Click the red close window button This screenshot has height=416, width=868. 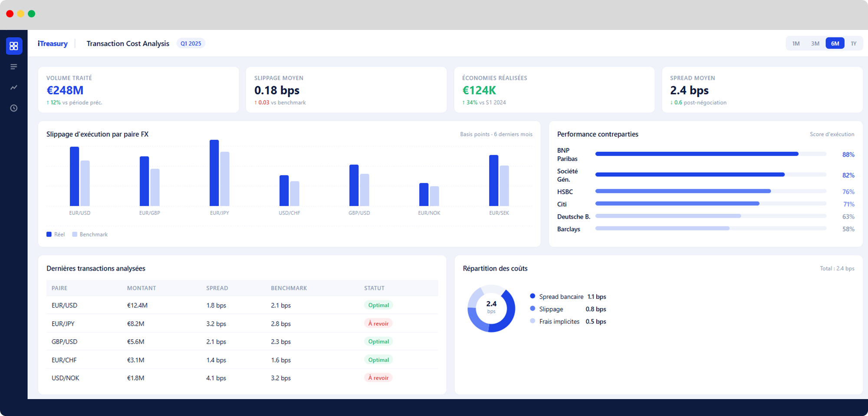(x=10, y=14)
